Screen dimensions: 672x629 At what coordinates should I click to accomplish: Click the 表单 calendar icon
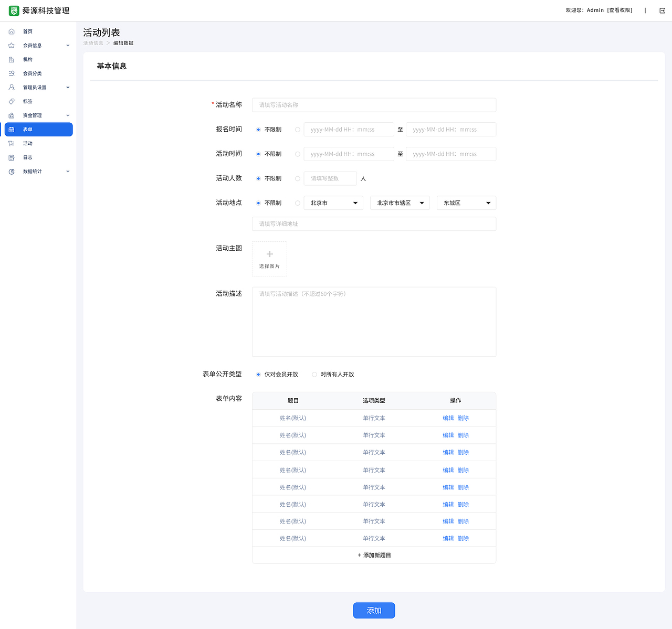point(12,130)
